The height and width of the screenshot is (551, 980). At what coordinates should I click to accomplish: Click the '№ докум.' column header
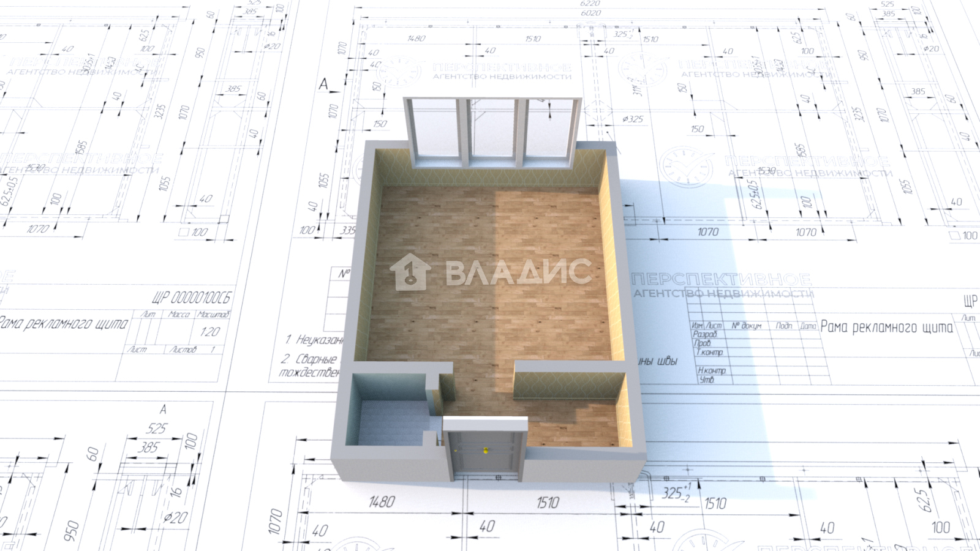tap(746, 326)
